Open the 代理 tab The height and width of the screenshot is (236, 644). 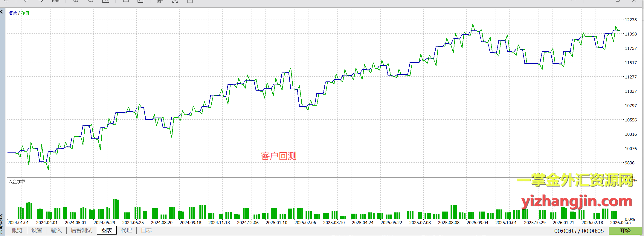pos(126,230)
